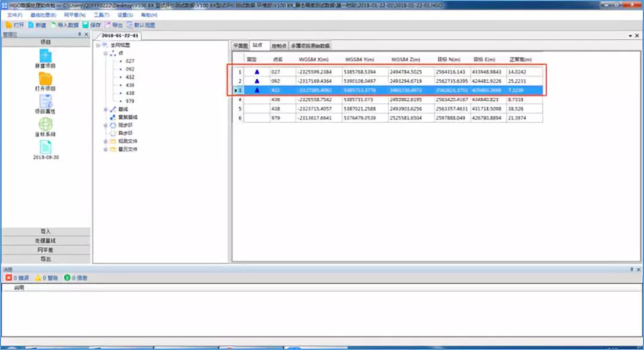This screenshot has width=644, height=350.
Task: Click the Process Baseline panel button
Action: 45,240
